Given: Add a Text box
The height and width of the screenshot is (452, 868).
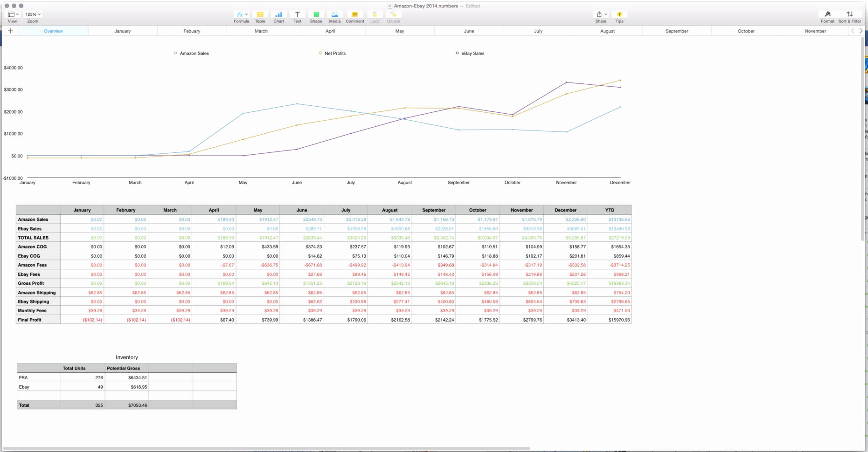Looking at the screenshot, I should (x=298, y=14).
